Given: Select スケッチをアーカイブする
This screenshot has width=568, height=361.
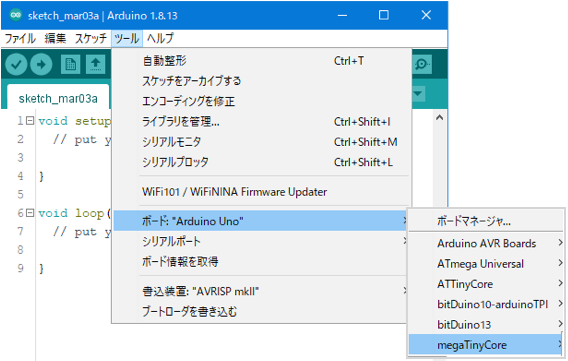Looking at the screenshot, I should click(262, 81).
